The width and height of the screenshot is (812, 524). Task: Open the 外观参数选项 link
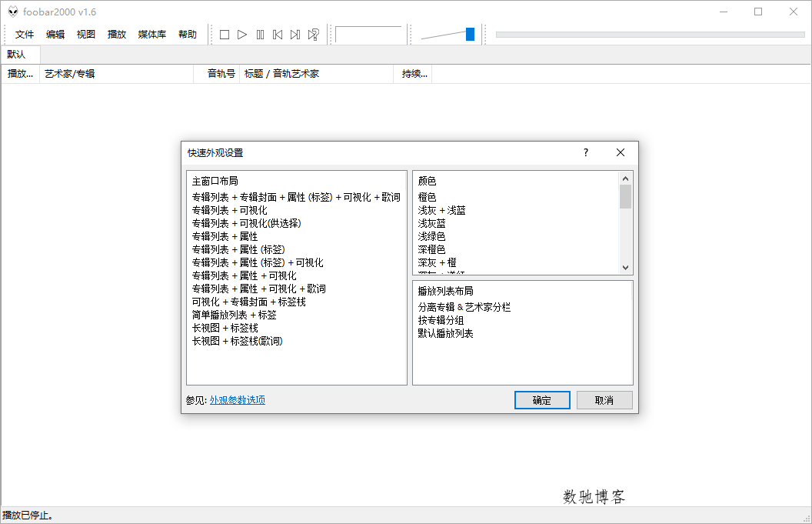237,400
